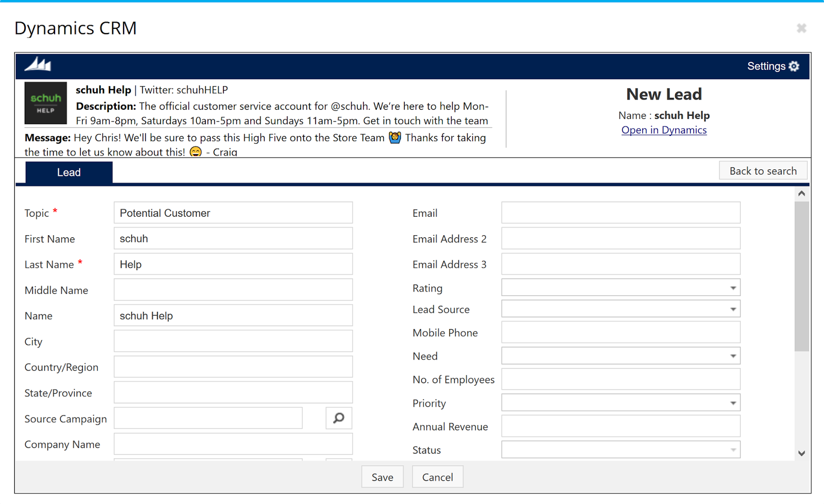
Task: Click the 'schuh Help' name in the header
Action: (x=104, y=90)
